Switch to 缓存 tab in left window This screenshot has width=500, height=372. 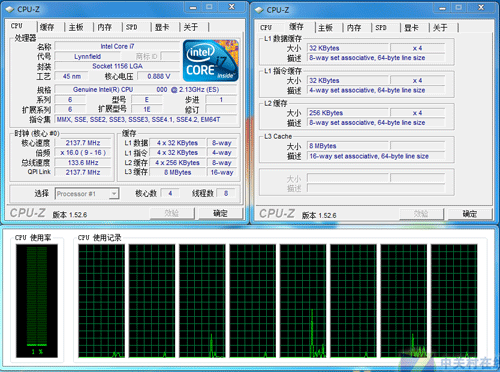click(x=47, y=27)
